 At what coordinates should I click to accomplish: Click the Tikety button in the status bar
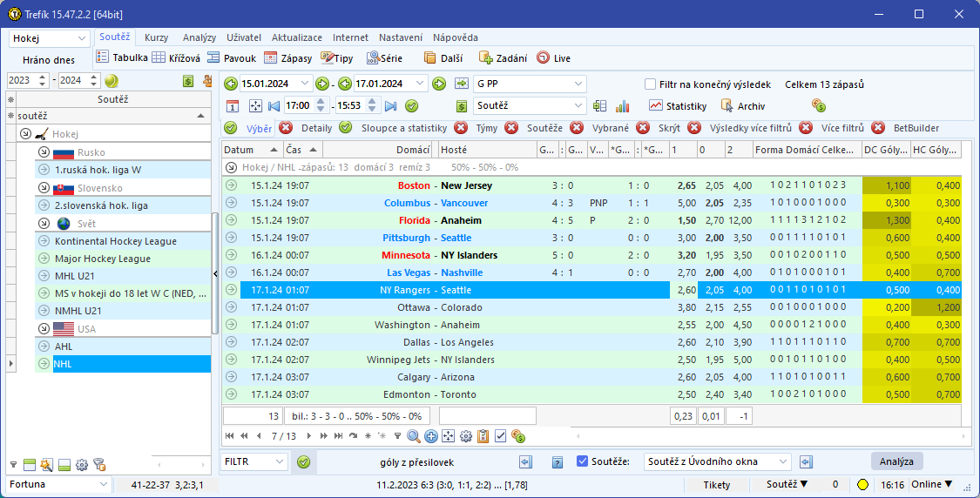pyautogui.click(x=716, y=484)
